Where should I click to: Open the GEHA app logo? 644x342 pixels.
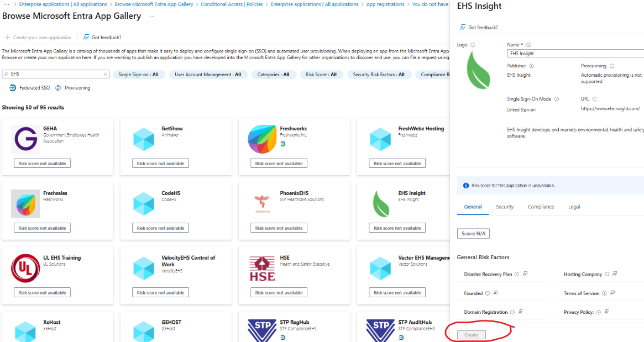pos(25,139)
